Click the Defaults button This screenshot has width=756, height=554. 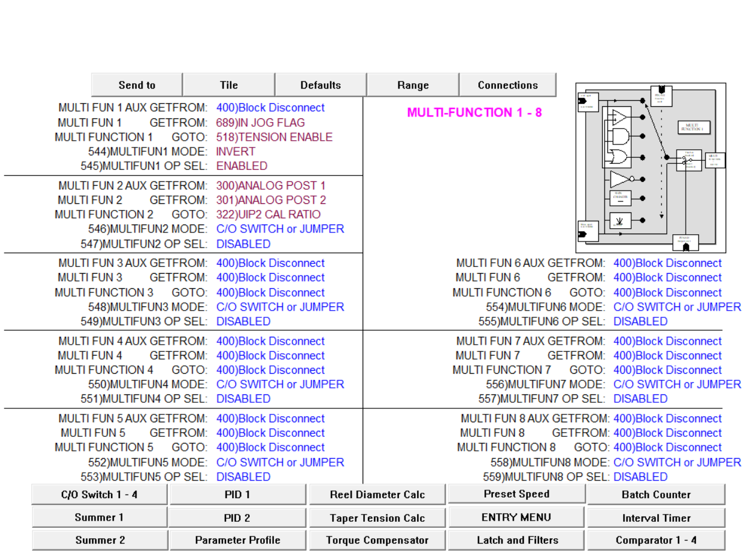[321, 85]
